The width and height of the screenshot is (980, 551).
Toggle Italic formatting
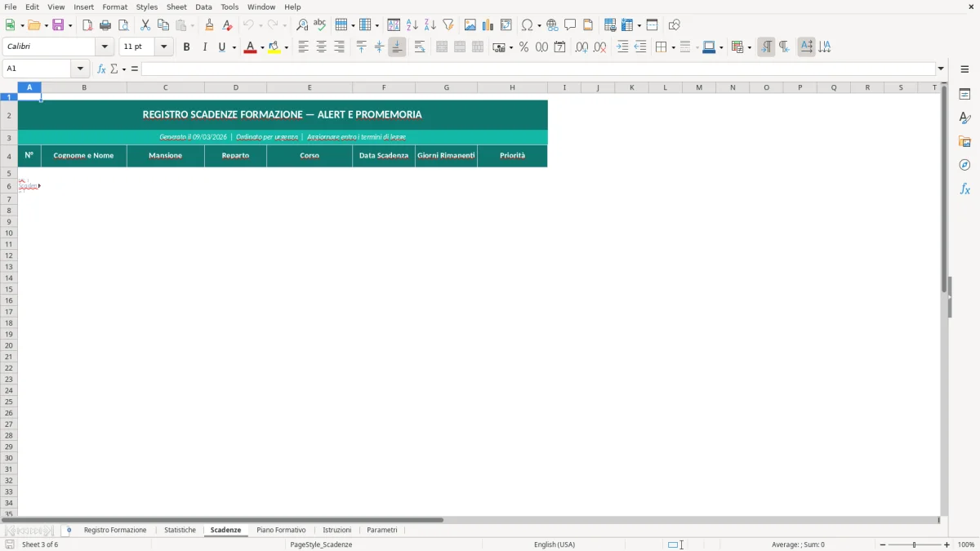point(205,47)
